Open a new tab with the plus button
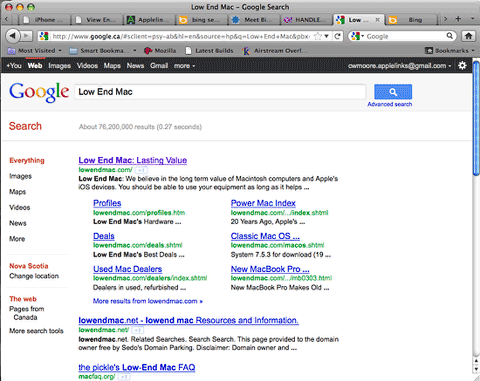This screenshot has width=480, height=381. [x=459, y=19]
